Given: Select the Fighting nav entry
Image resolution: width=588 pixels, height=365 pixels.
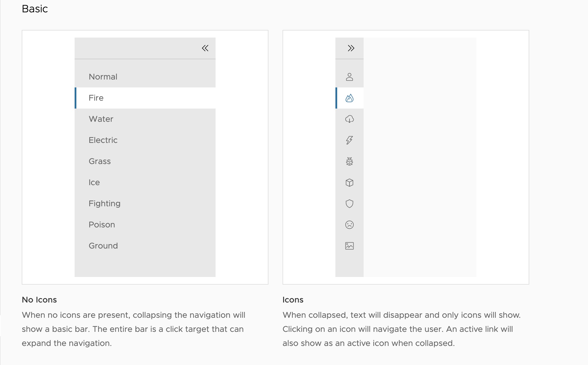Looking at the screenshot, I should (105, 203).
